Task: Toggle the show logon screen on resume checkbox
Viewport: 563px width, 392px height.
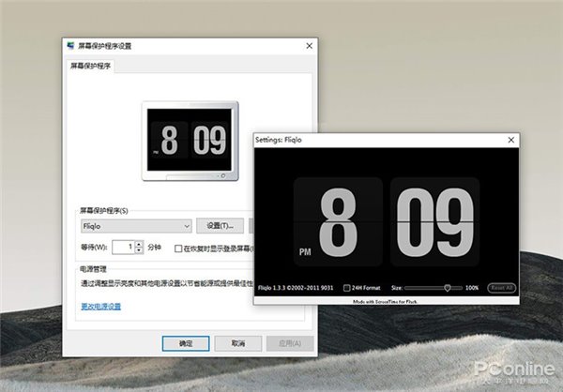Action: pos(178,249)
